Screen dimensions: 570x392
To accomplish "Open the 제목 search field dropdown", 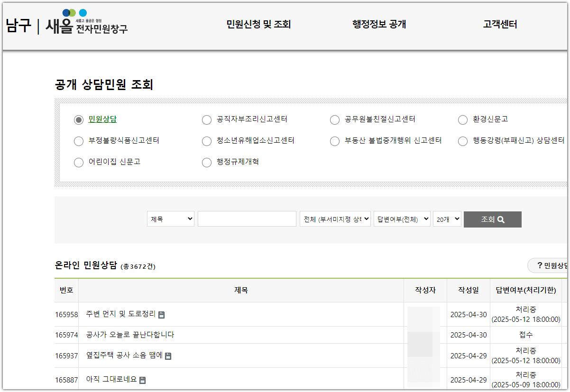I will pyautogui.click(x=170, y=219).
